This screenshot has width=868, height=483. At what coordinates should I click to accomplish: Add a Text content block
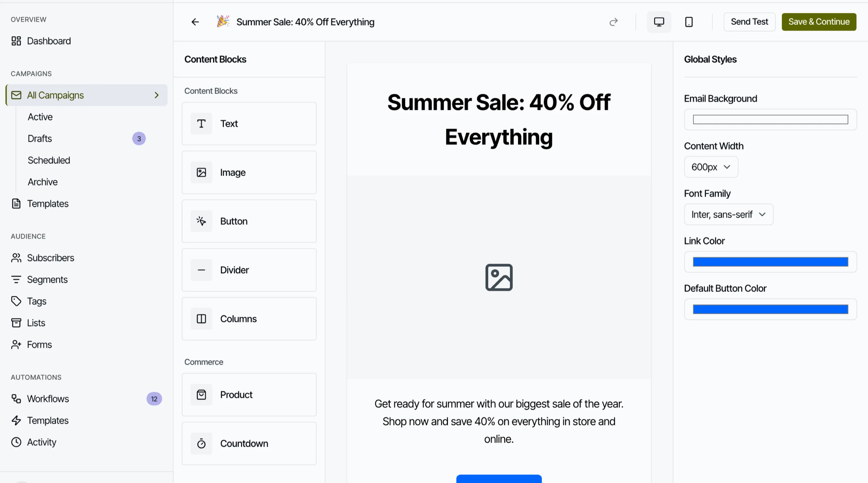[x=249, y=124]
